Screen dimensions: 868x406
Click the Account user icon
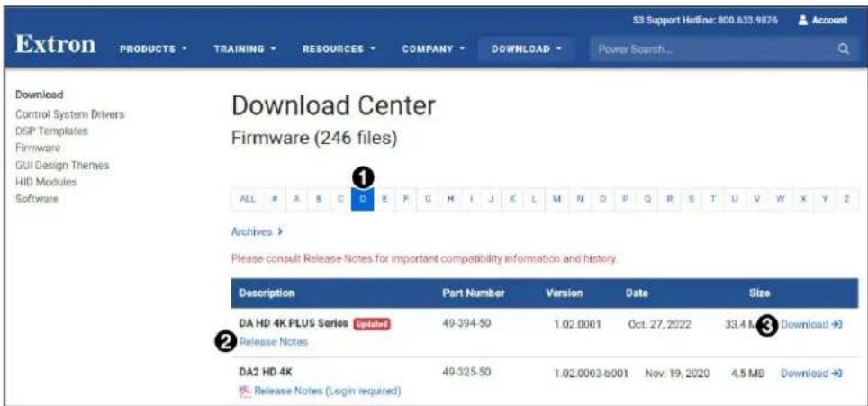point(803,20)
